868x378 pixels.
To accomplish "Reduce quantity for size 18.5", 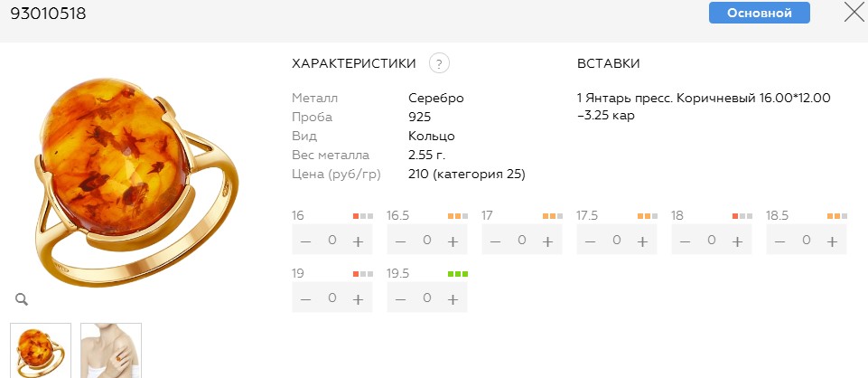I will click(780, 241).
